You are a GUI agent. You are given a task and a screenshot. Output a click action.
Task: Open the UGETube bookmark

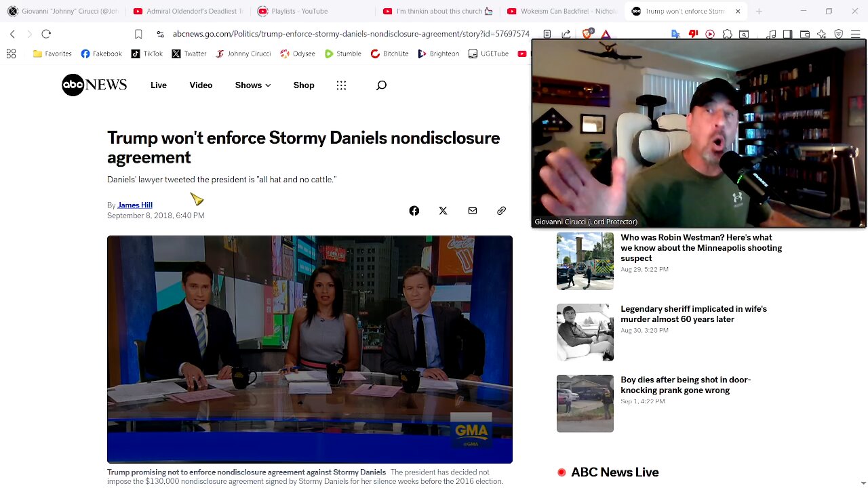488,54
